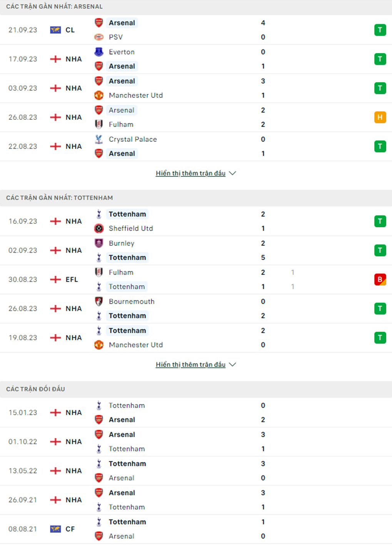The height and width of the screenshot is (545, 392).
Task: Expand more Tottenham matches with chevron
Action: [x=232, y=364]
